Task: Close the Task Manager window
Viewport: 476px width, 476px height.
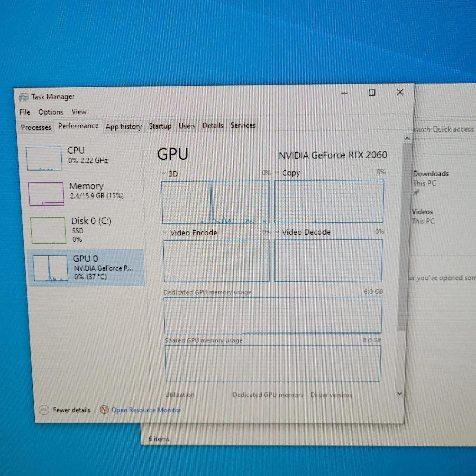Action: (x=400, y=93)
